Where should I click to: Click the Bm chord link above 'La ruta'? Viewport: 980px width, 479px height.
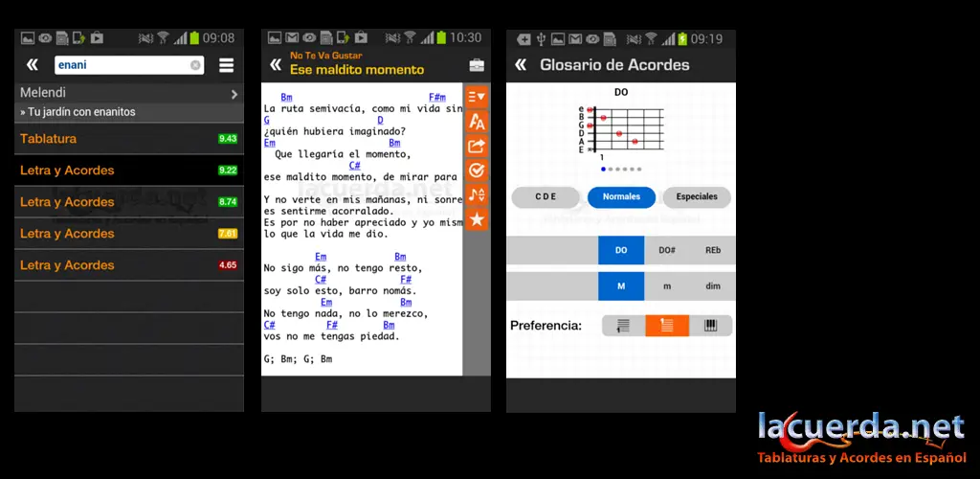point(286,98)
